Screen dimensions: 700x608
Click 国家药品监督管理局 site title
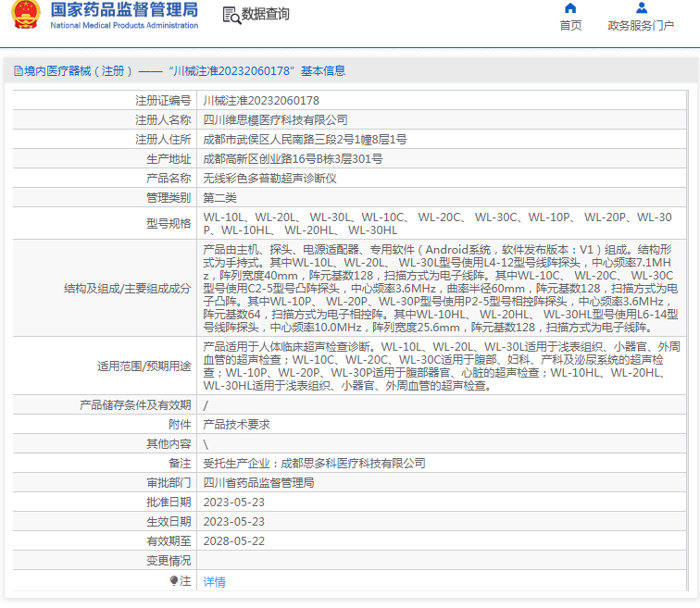coord(124,10)
